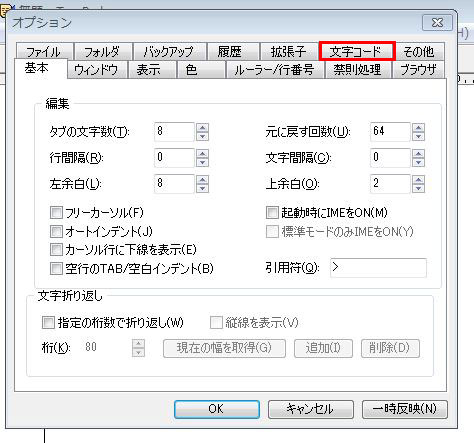
Task: Switch to the バックアップ tab
Action: pyautogui.click(x=169, y=52)
